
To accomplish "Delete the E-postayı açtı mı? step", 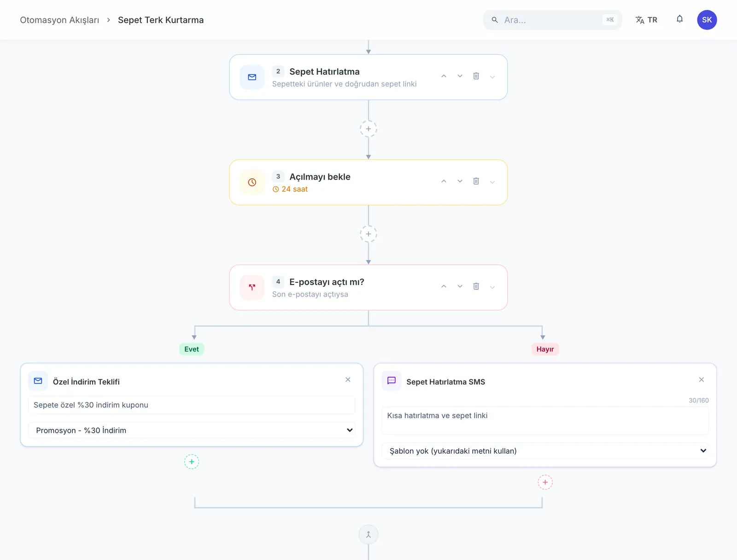I will pos(476,286).
